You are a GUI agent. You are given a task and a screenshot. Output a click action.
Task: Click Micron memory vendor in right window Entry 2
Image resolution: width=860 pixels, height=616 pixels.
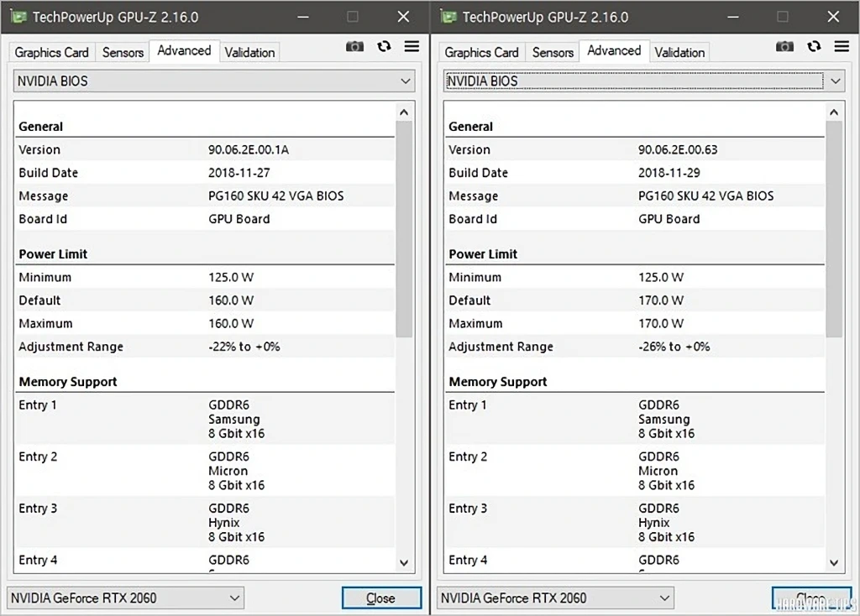(658, 471)
